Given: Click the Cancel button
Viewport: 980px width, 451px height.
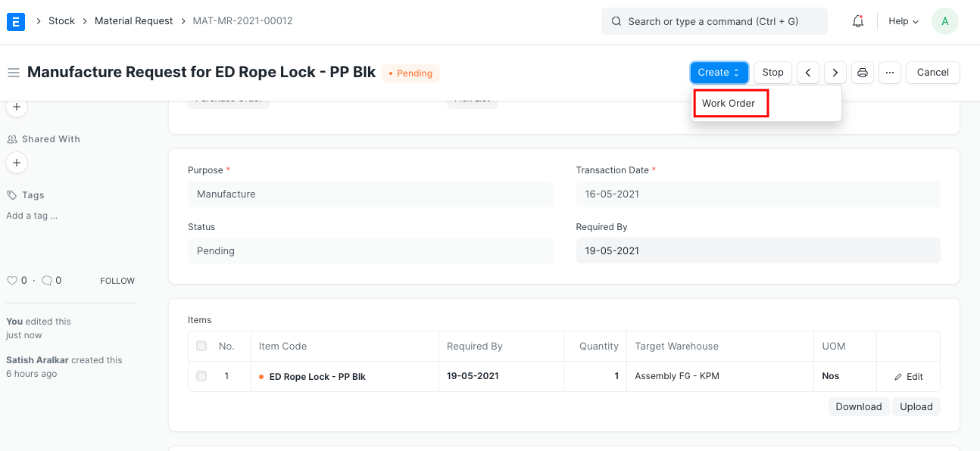Looking at the screenshot, I should pos(932,73).
